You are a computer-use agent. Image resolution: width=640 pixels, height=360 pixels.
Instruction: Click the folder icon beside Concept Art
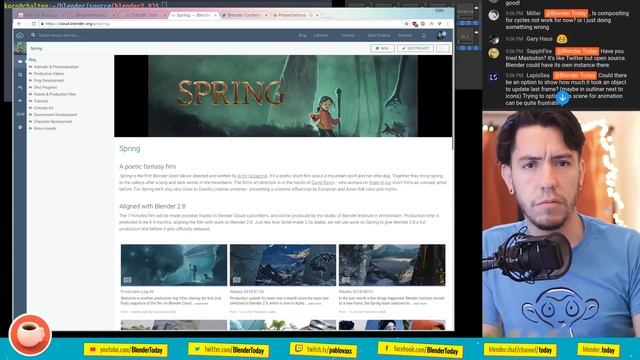pyautogui.click(x=30, y=108)
